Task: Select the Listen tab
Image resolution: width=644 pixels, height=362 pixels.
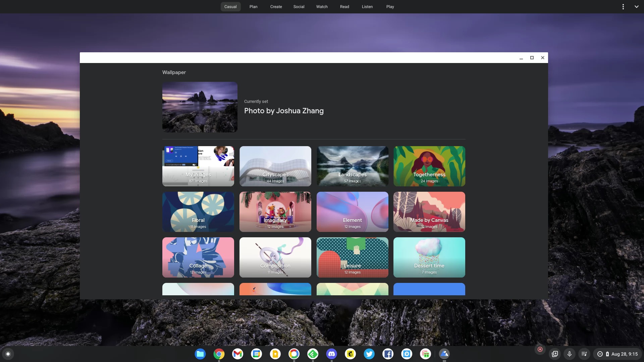Action: (x=367, y=7)
